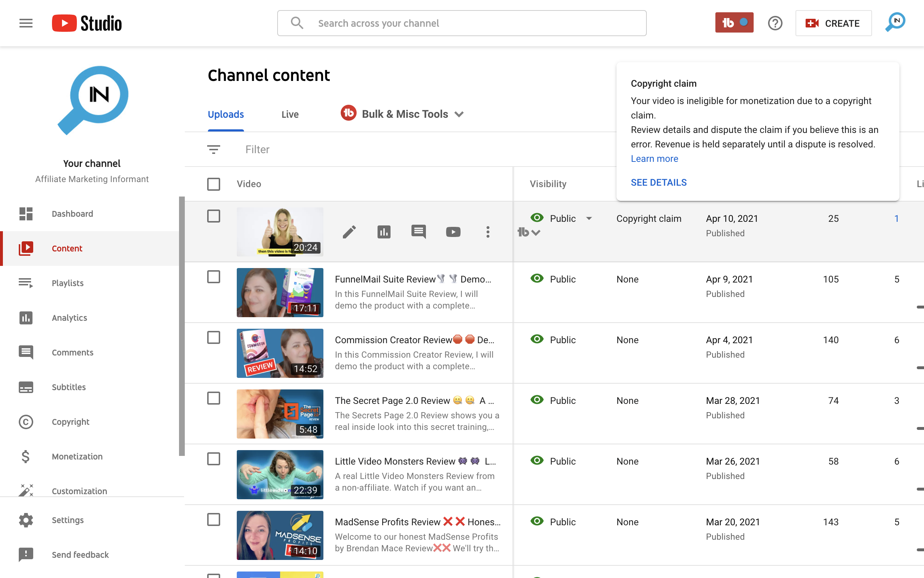Check The Secret Page 2.0 Review checkbox
924x578 pixels.
pyautogui.click(x=213, y=398)
